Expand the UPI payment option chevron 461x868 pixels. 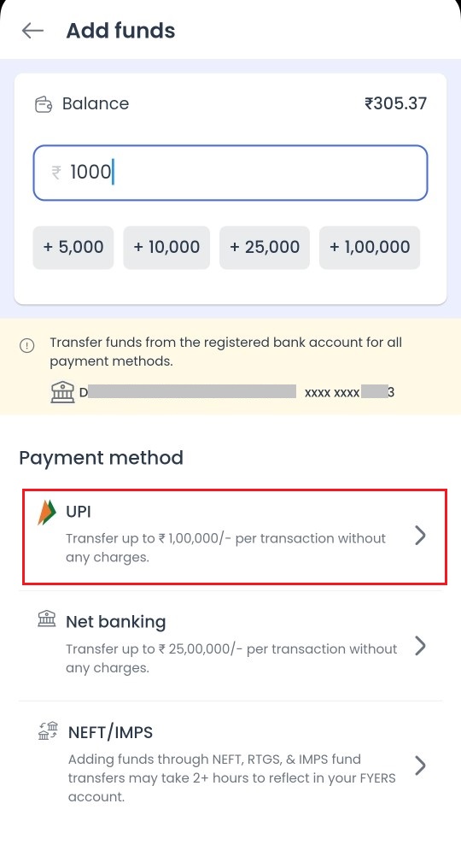[421, 536]
